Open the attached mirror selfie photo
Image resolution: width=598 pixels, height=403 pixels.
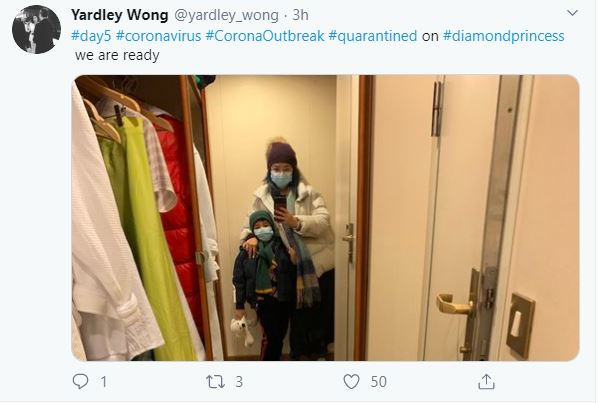click(x=326, y=218)
